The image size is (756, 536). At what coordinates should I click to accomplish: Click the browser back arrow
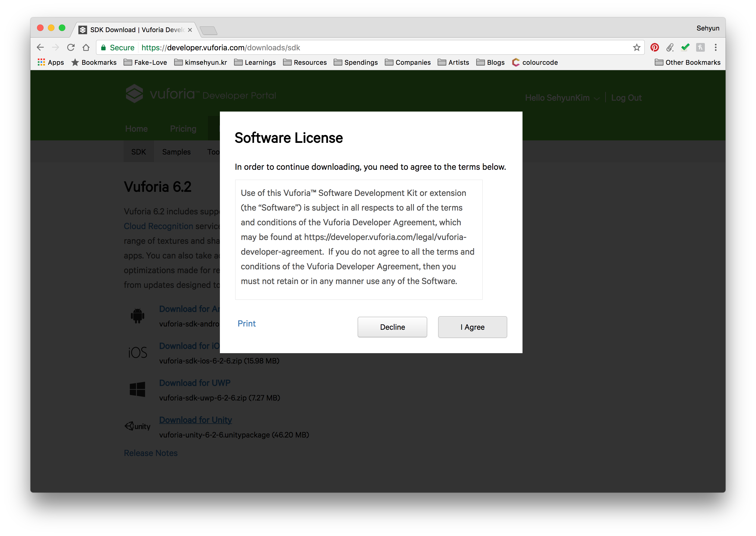[x=40, y=48]
